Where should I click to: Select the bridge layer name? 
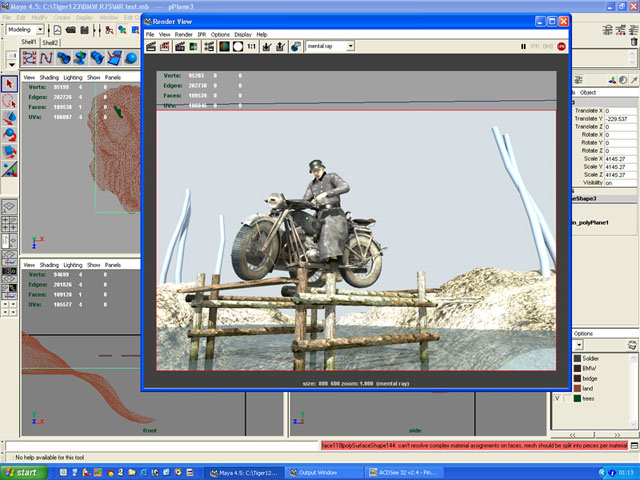(590, 378)
